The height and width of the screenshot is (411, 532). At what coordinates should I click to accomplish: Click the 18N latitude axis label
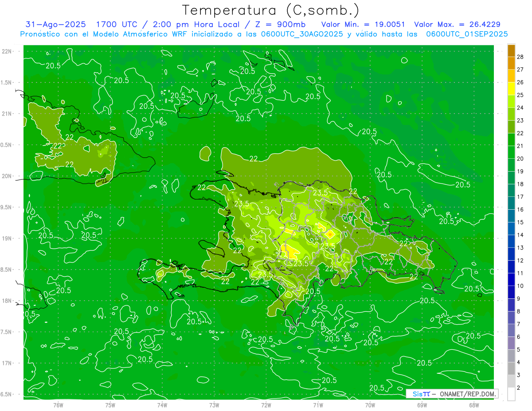7,301
